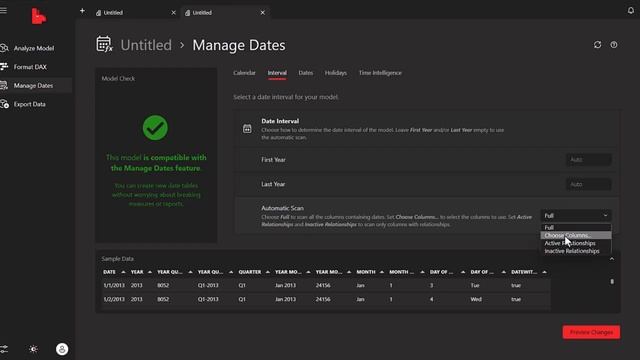Toggle the light/dark theme sun icon
The image size is (640, 360).
pos(33,349)
